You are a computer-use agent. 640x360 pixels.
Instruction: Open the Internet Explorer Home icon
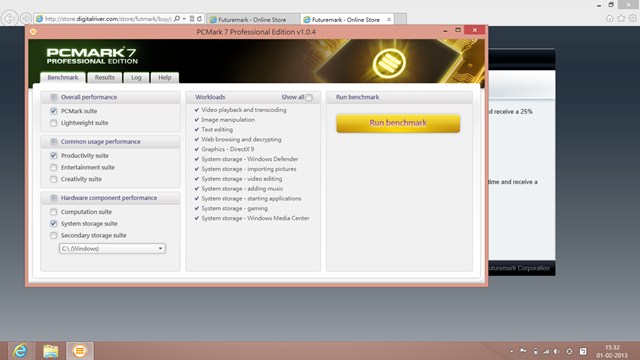(610, 18)
